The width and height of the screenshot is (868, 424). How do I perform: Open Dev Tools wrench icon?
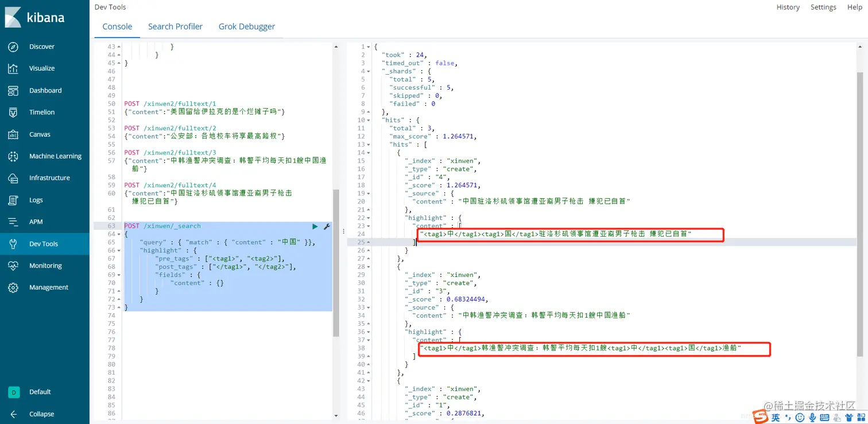pyautogui.click(x=13, y=244)
